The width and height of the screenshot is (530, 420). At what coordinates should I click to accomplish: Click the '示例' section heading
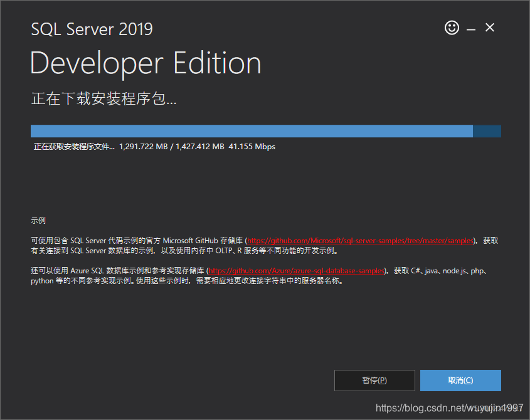[38, 221]
